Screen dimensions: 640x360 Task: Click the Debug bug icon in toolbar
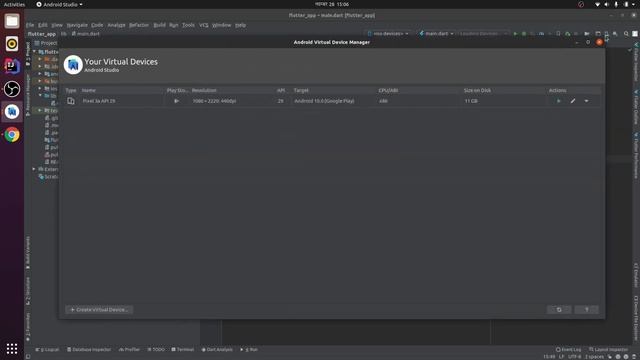tap(524, 33)
